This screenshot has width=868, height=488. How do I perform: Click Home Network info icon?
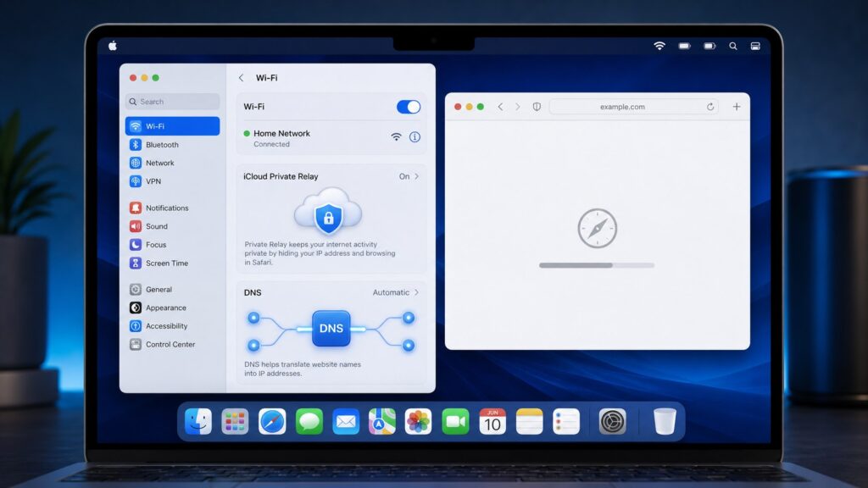(415, 136)
